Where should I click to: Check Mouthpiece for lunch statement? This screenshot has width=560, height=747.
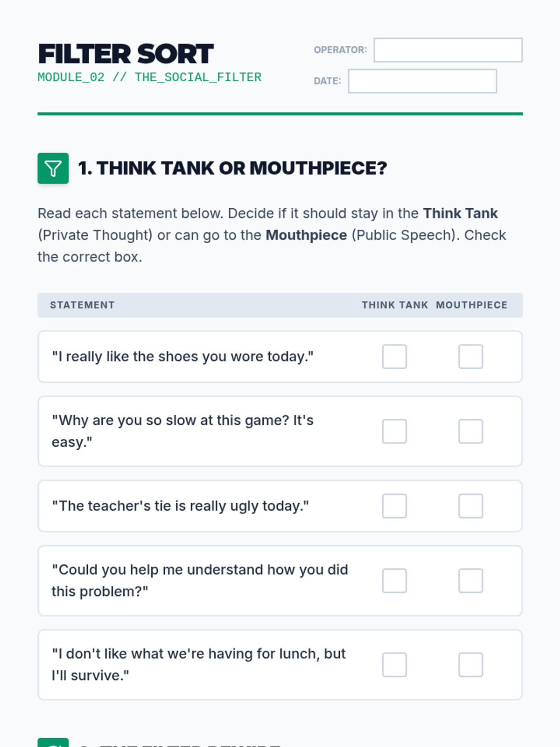[470, 665]
